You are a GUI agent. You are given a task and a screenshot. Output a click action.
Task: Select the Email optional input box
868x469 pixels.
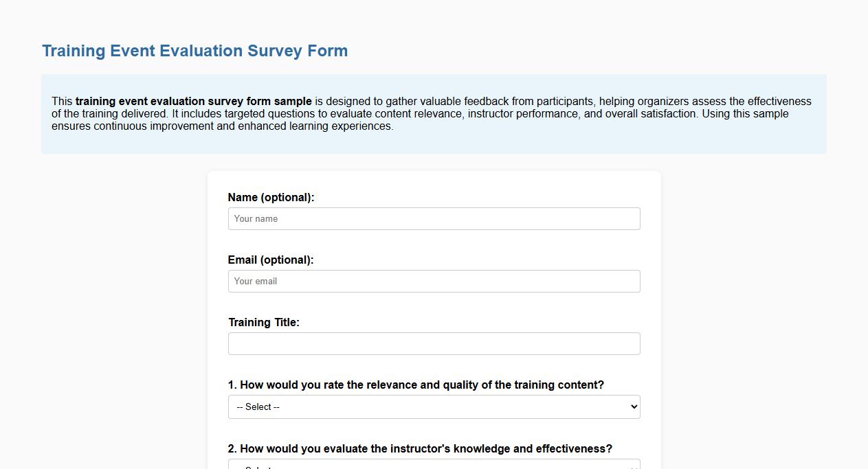coord(434,281)
